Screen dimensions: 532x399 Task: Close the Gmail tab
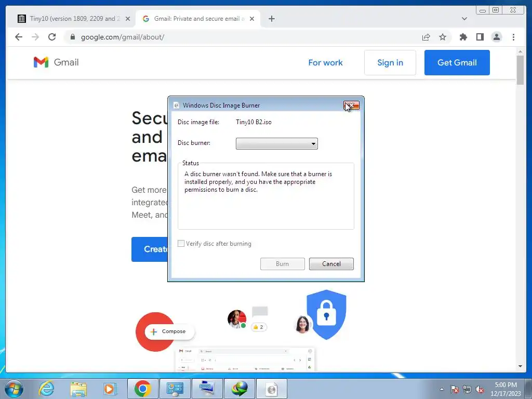(x=252, y=19)
